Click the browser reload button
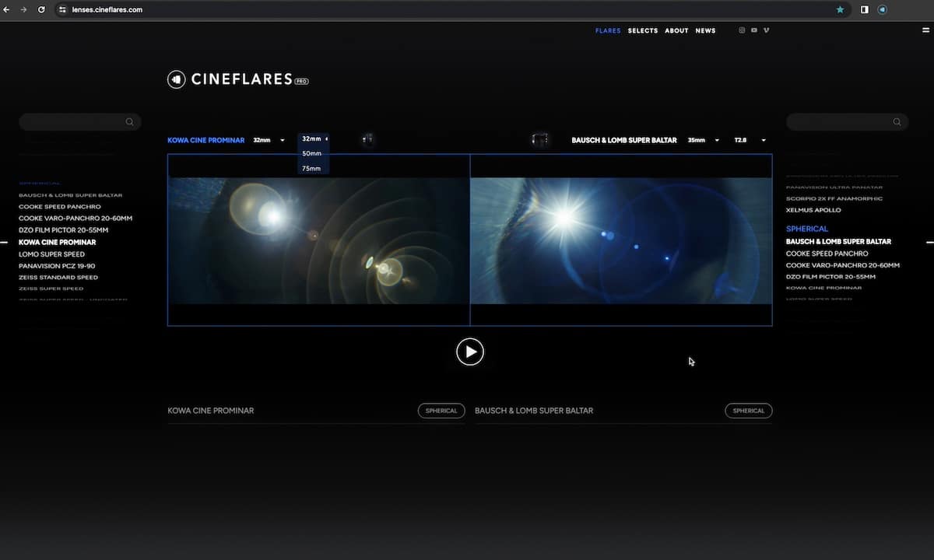 (x=41, y=10)
